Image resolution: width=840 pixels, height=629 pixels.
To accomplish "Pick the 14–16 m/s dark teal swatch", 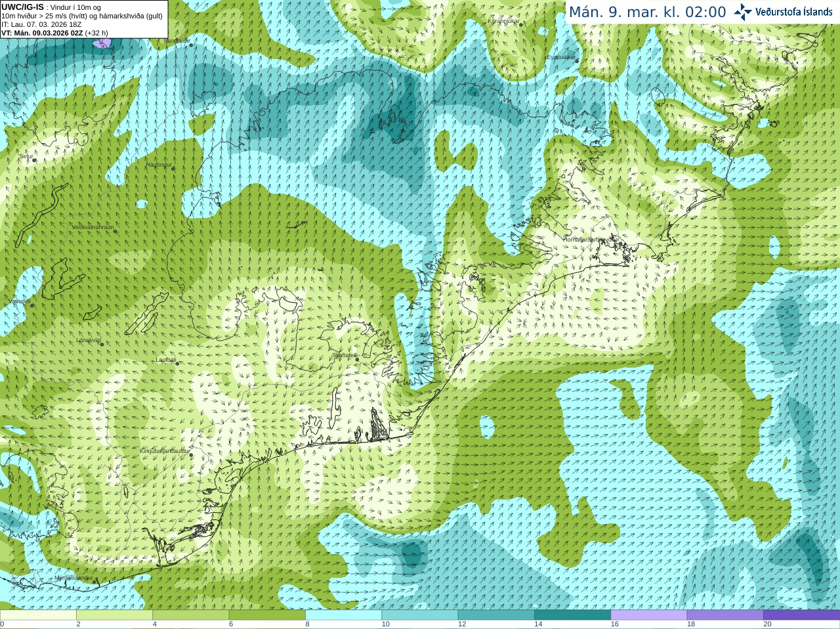I will [x=573, y=615].
